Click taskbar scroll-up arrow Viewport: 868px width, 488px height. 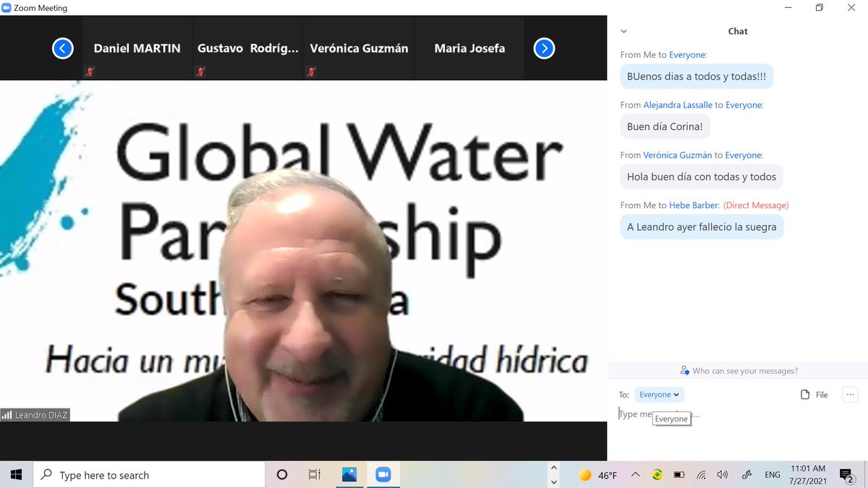tap(554, 468)
